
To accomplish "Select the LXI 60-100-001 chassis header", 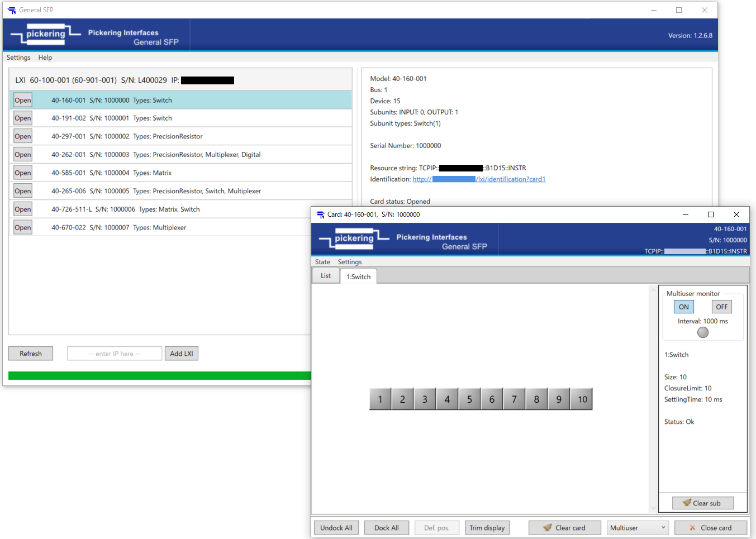I will (181, 80).
